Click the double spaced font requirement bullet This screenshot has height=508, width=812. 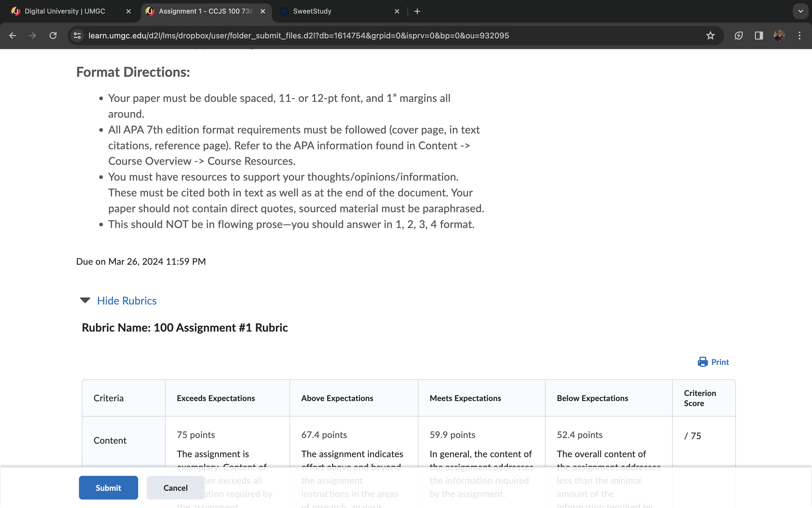[x=279, y=106]
